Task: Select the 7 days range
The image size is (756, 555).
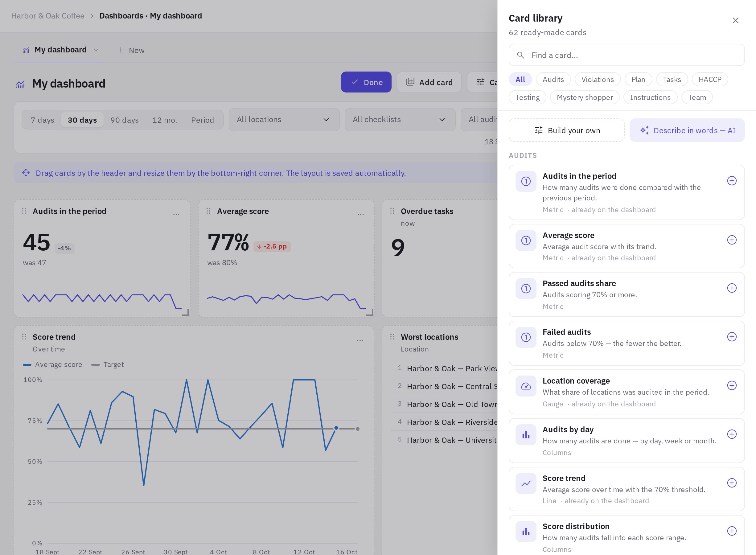Action: pyautogui.click(x=42, y=120)
